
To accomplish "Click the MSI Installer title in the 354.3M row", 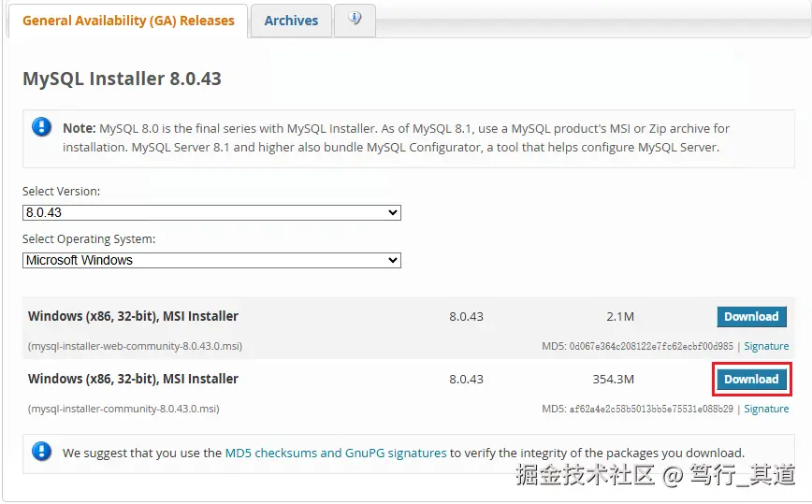I will pos(133,379).
